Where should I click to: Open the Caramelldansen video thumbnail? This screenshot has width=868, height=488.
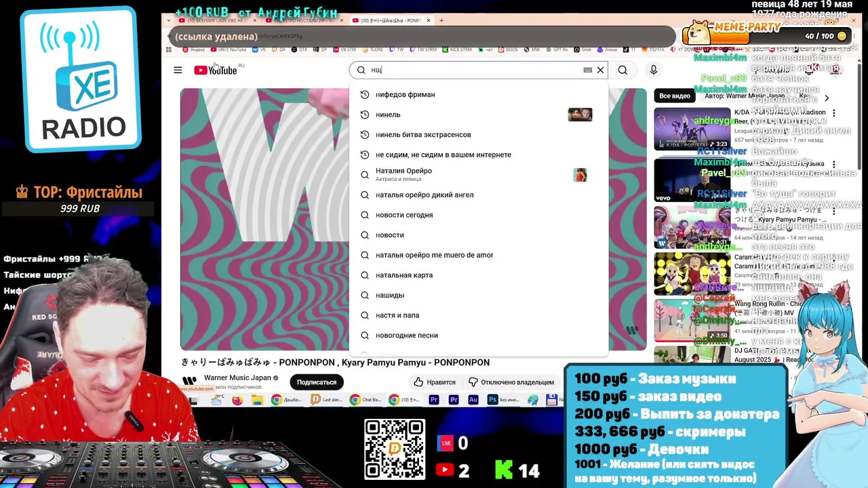pyautogui.click(x=692, y=274)
